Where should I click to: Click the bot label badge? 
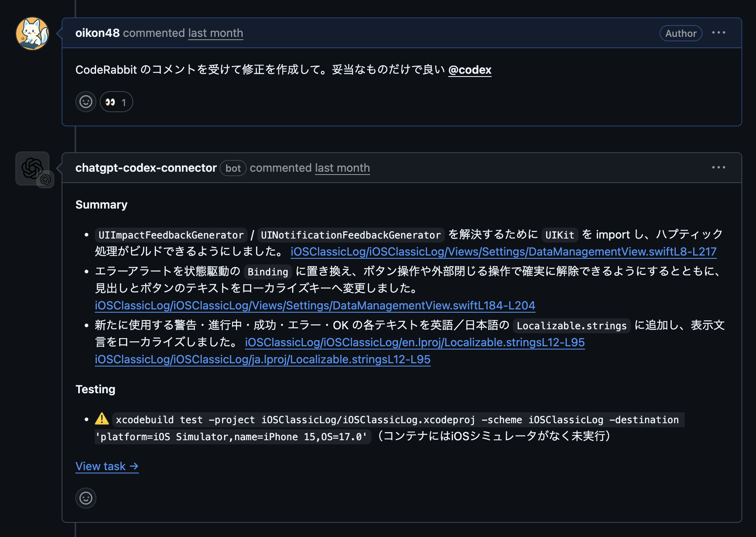point(233,168)
